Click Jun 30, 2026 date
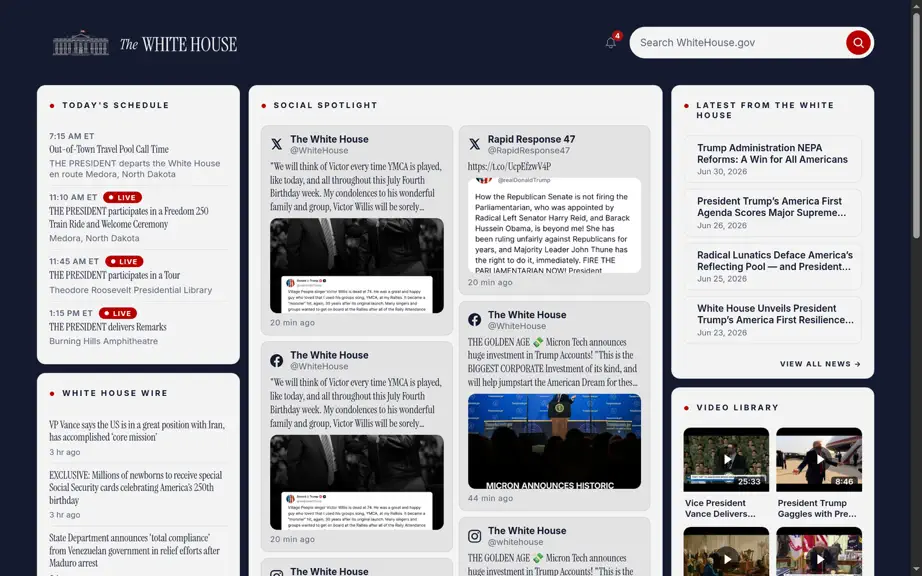 tap(722, 172)
